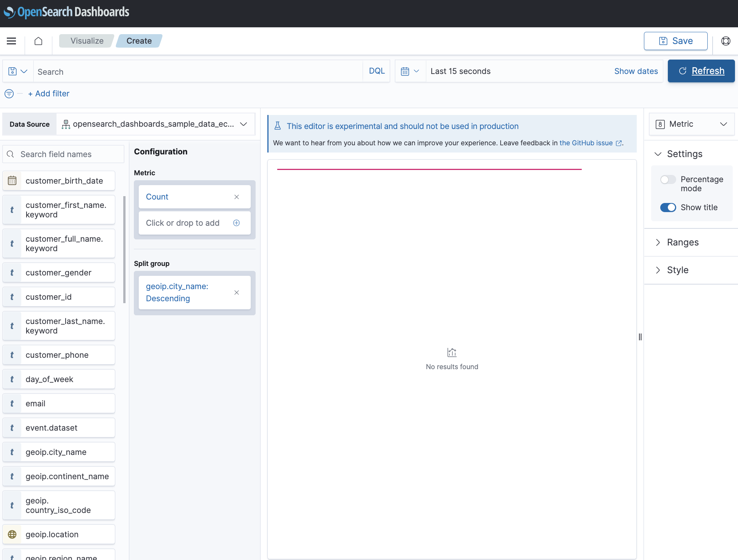Open the help menu icon
This screenshot has width=738, height=560.
(726, 41)
